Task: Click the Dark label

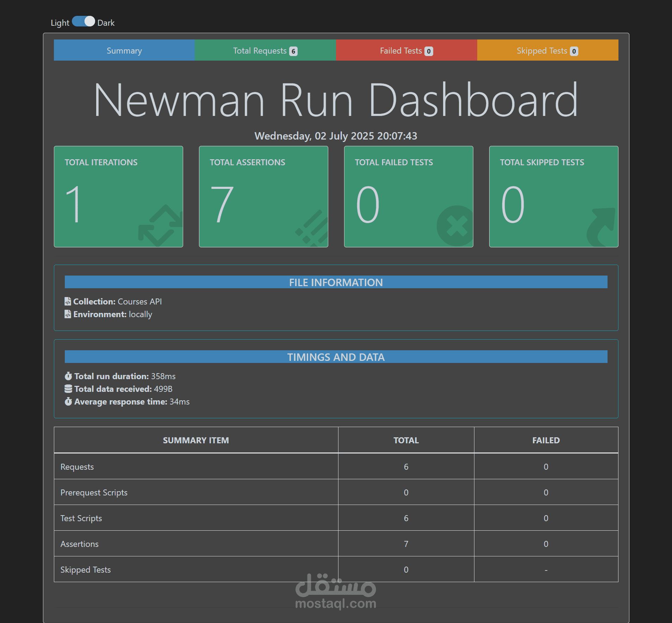Action: pyautogui.click(x=106, y=23)
